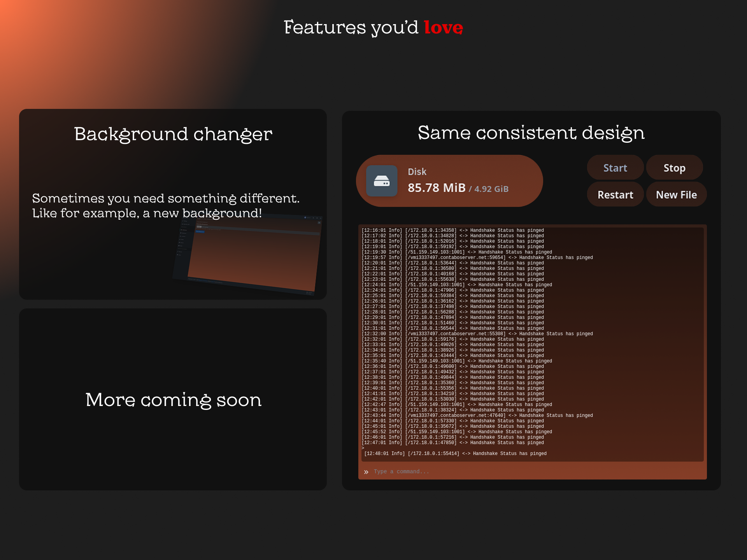Select the 12:19:57 contaboserver.net:59654 log line
This screenshot has height=560, width=747.
pos(477,257)
